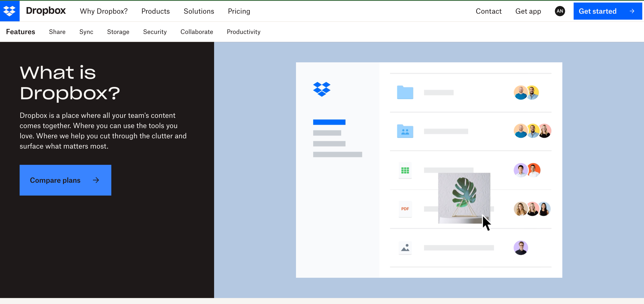Open the Share features tab

click(x=57, y=32)
